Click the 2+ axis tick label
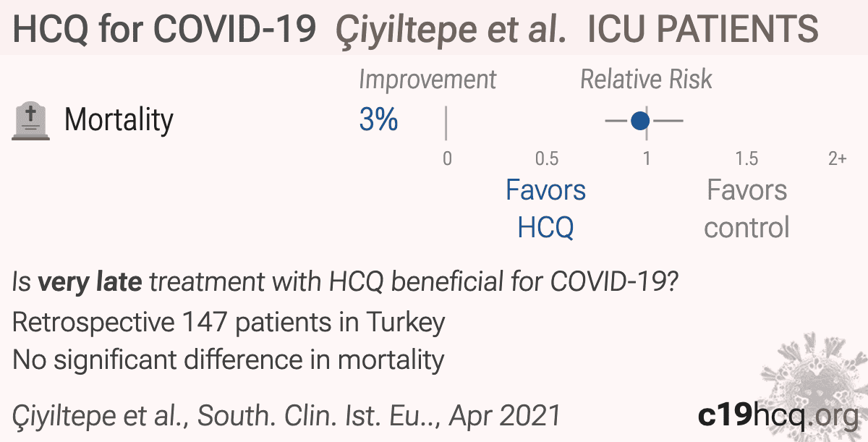 pyautogui.click(x=838, y=158)
